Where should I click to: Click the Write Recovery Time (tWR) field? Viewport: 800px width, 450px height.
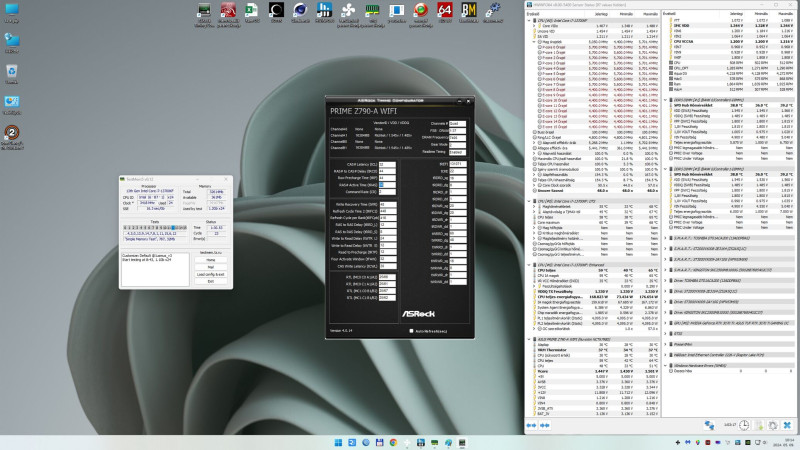(388, 204)
